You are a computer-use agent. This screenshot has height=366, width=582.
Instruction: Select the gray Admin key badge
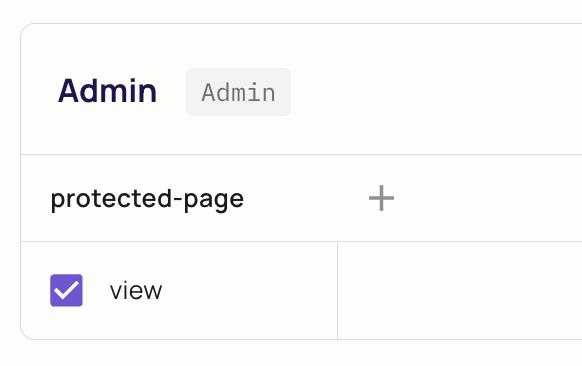[238, 92]
